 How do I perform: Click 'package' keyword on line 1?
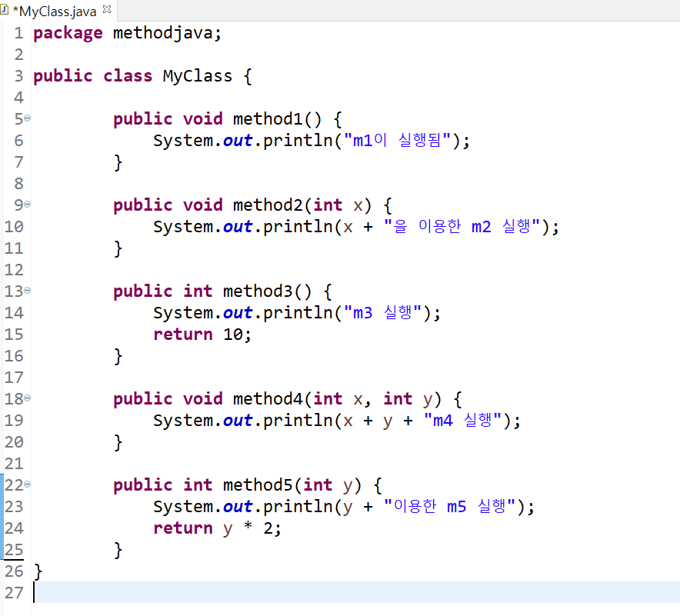[x=68, y=34]
